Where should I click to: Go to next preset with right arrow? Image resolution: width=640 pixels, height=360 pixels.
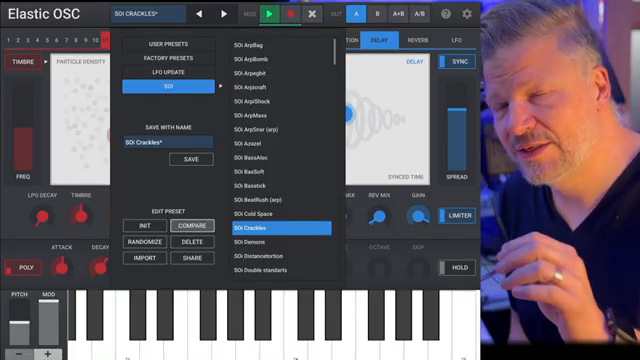point(224,14)
